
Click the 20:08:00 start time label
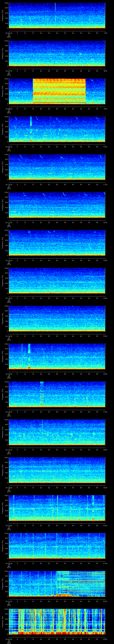tap(9, 109)
